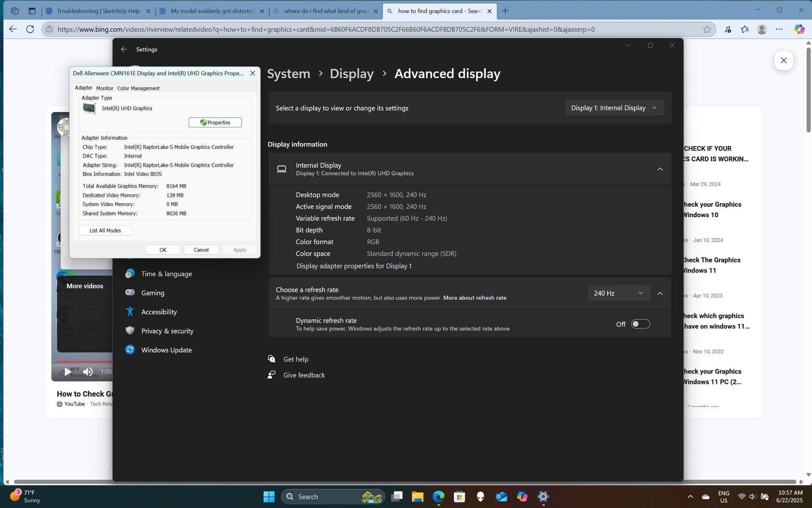Switch to where do i find graphics tab
812x508 pixels.
[326, 11]
